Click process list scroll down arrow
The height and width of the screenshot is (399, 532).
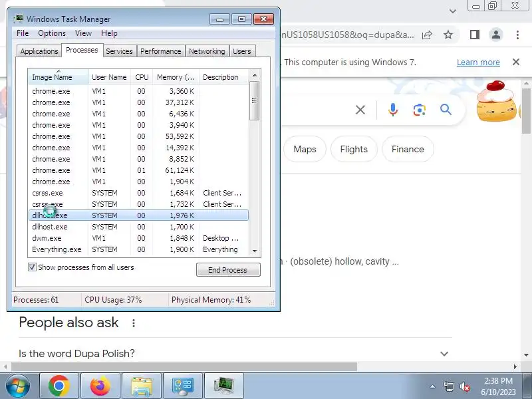coord(255,251)
